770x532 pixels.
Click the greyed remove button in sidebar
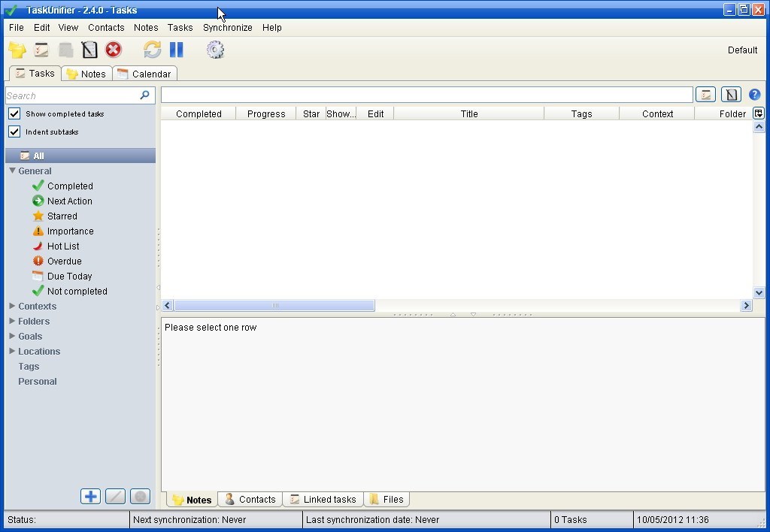pos(140,497)
